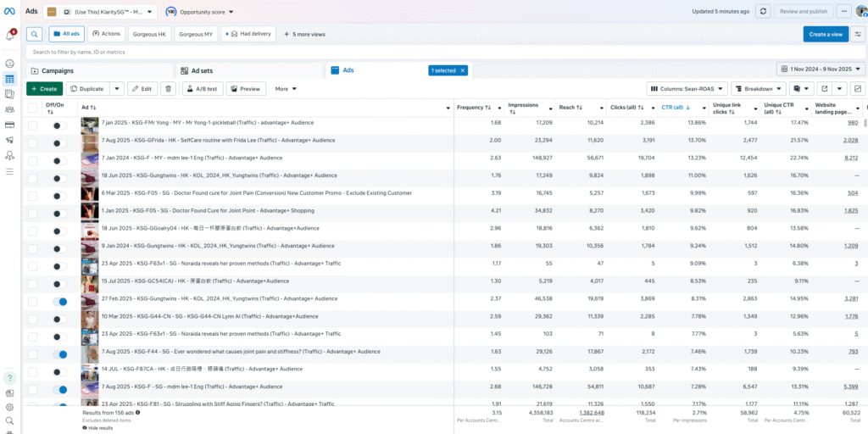This screenshot has width=868, height=434.
Task: Open the view filter settings icon
Action: click(858, 34)
